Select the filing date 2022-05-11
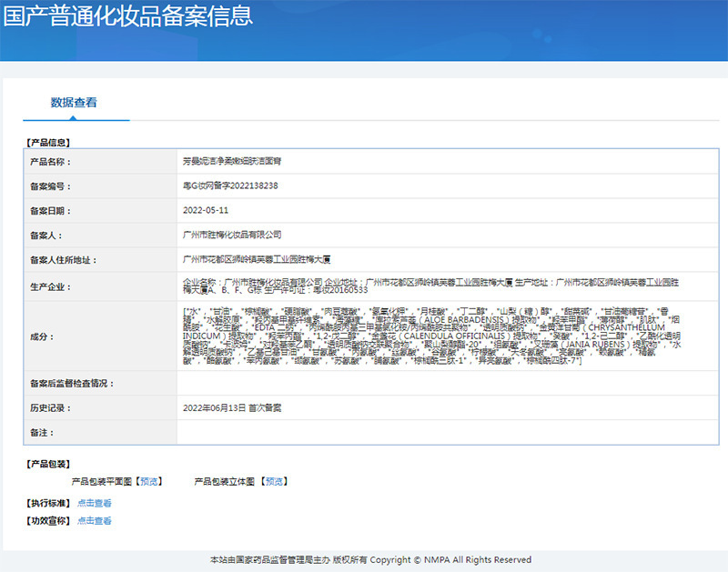The height and width of the screenshot is (572, 728). click(x=206, y=210)
